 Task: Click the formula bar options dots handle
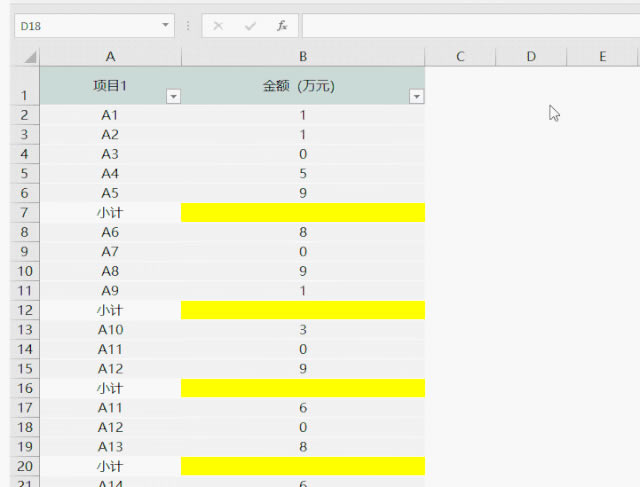pyautogui.click(x=188, y=26)
